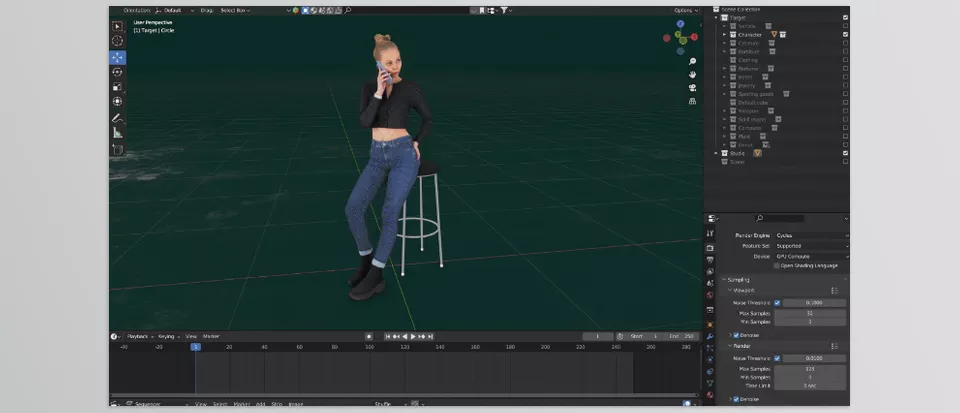Enable Open Shading Language checkbox

(777, 266)
